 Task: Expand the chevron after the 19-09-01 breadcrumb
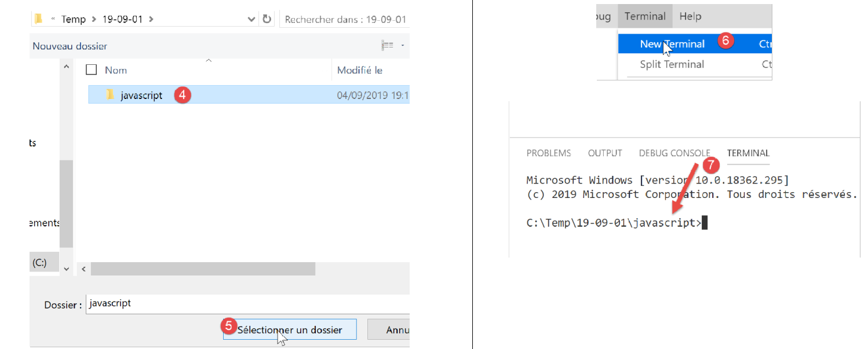[x=151, y=19]
